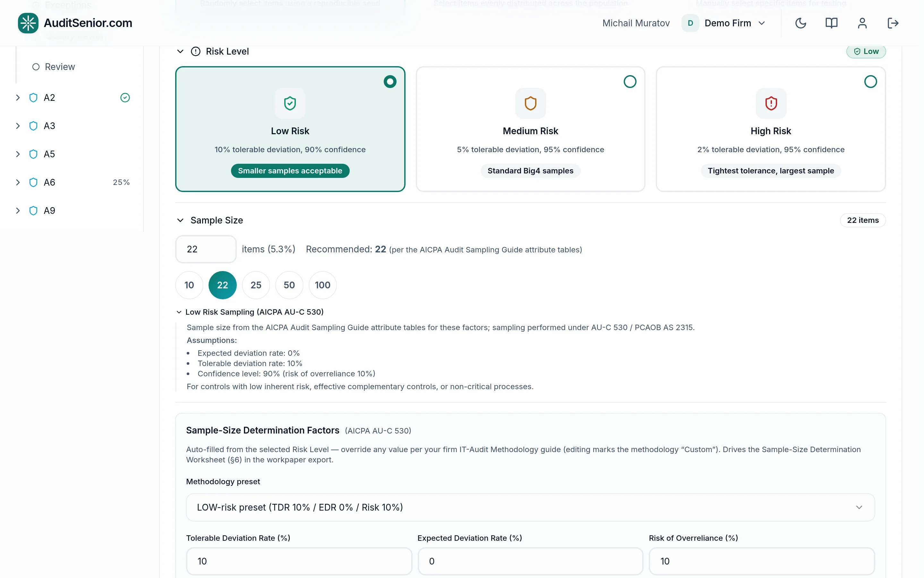Click the Low badge shield icon
This screenshot has width=924, height=578.
pos(857,51)
